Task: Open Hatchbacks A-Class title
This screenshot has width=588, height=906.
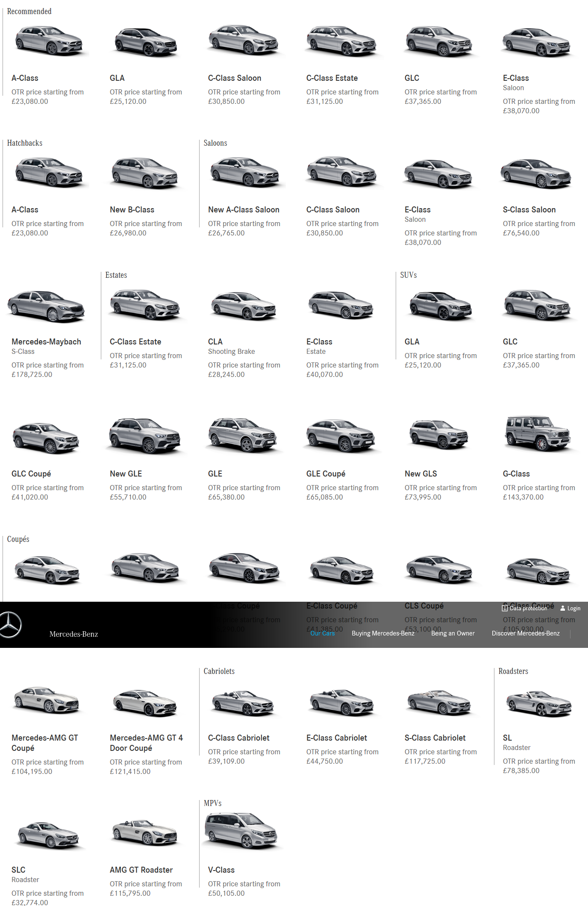Action: 25,210
